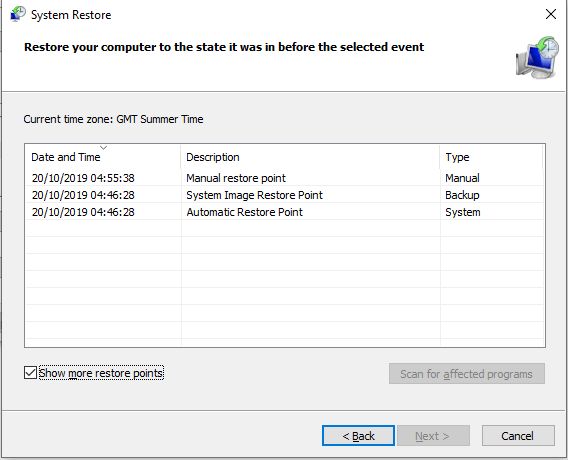568x460 pixels.
Task: Click the Manual type cell
Action: click(462, 178)
